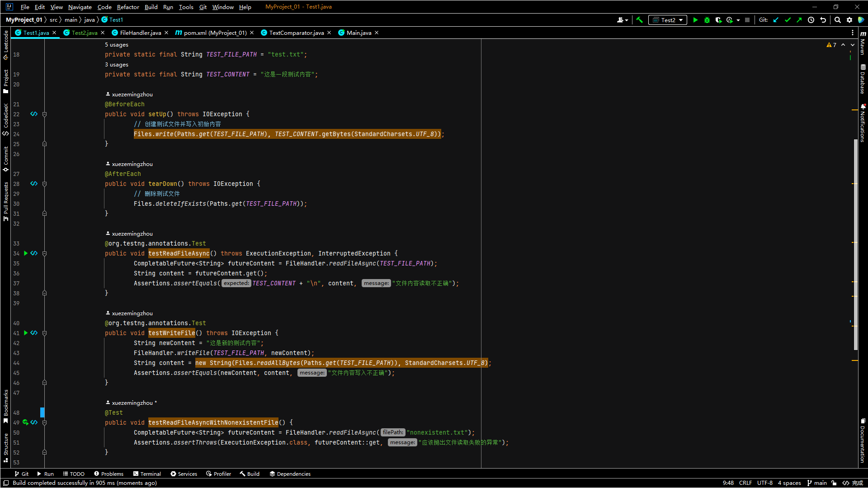The image size is (868, 488).
Task: Click the grey Stop button
Action: click(x=747, y=20)
